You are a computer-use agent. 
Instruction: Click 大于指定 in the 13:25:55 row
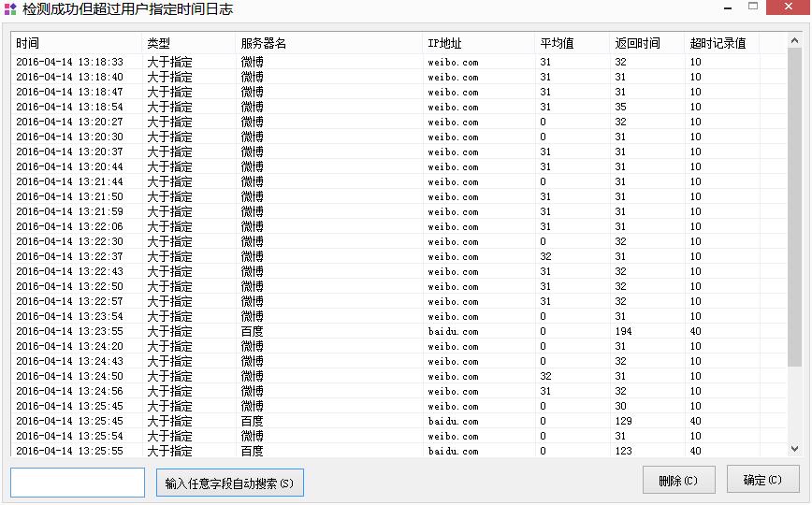170,451
